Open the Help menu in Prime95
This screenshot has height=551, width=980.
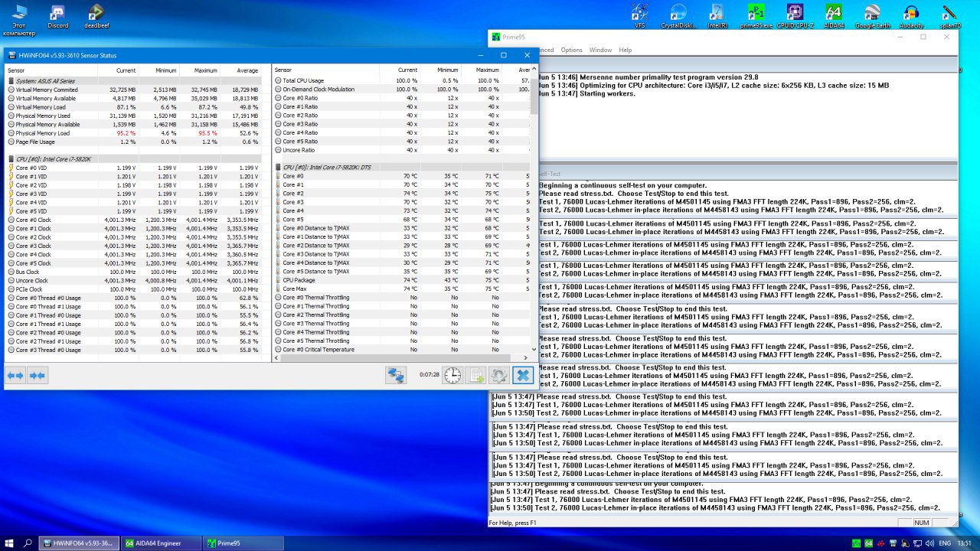point(625,50)
